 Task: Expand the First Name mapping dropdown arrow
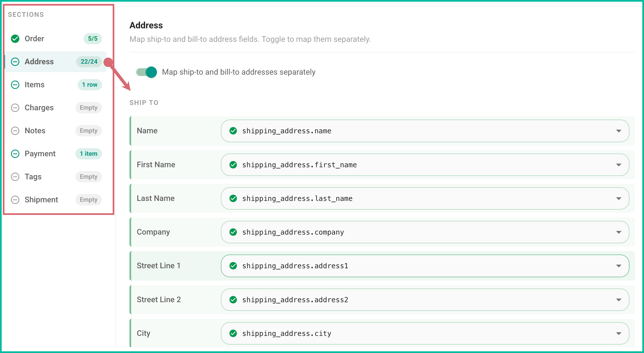click(619, 165)
